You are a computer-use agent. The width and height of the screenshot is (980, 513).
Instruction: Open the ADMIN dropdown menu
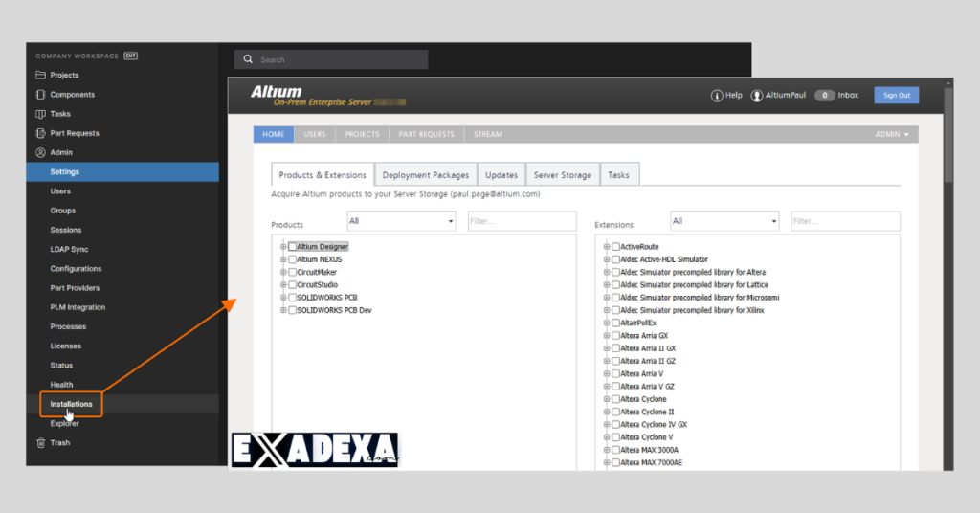coord(892,134)
